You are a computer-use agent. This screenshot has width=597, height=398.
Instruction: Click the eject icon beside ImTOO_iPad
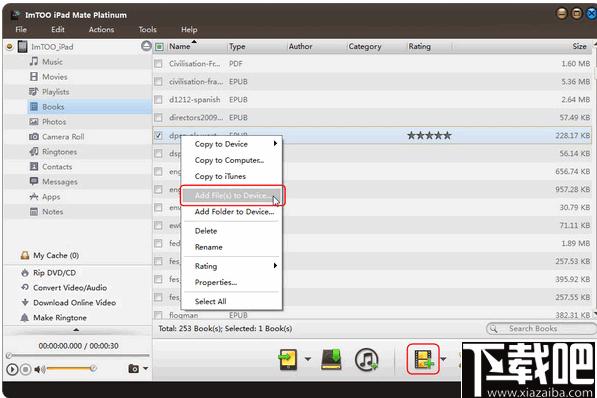[146, 46]
